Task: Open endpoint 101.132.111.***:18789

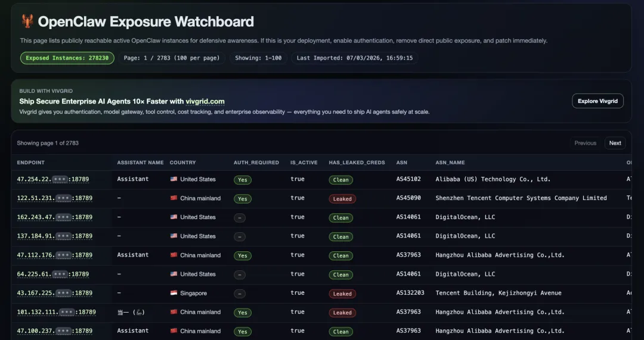Action: (56, 312)
